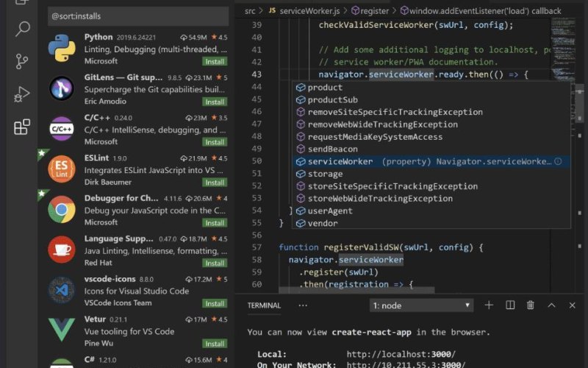
Task: Maximize terminal panel with up chevron
Action: pyautogui.click(x=551, y=305)
